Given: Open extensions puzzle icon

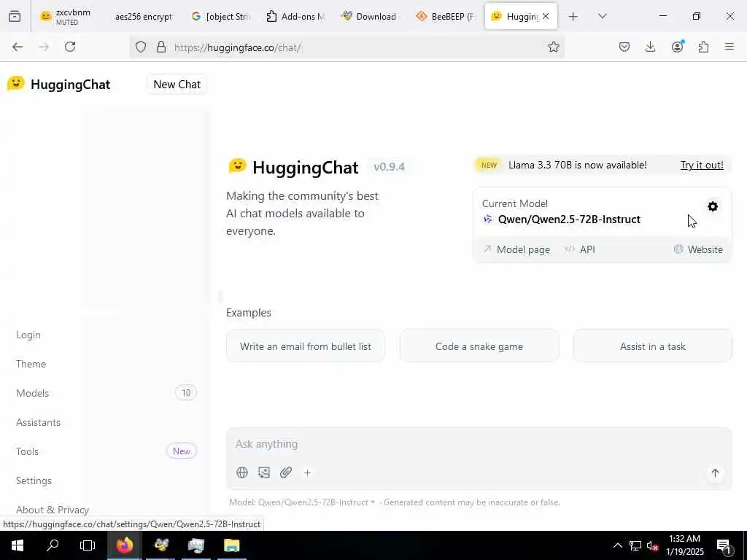Looking at the screenshot, I should tap(703, 47).
